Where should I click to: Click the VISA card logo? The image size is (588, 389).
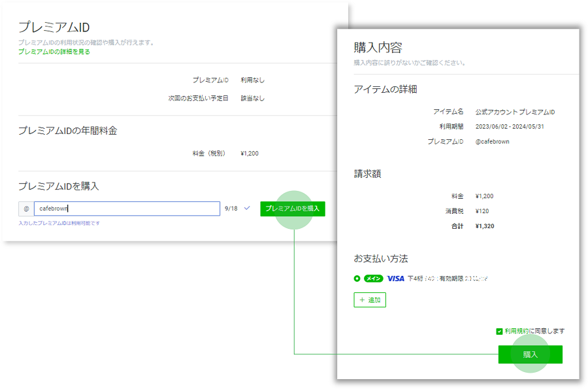(x=395, y=279)
